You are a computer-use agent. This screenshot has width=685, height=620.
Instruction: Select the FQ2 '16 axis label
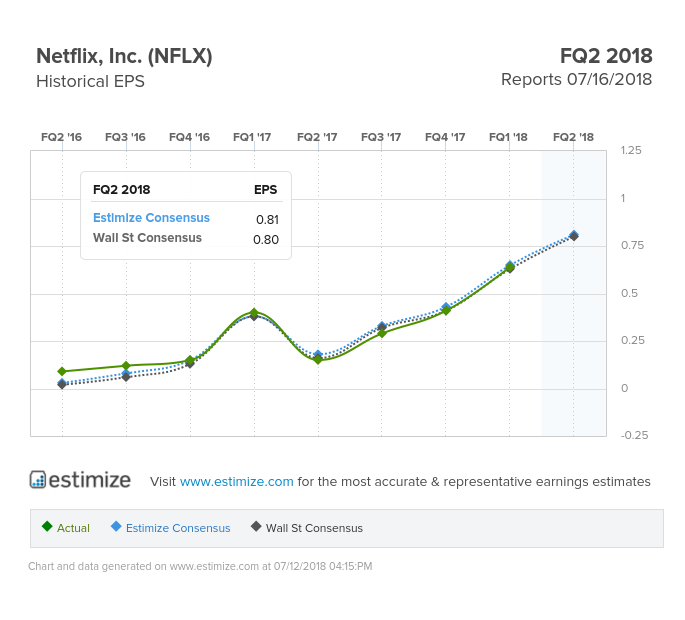coord(62,137)
